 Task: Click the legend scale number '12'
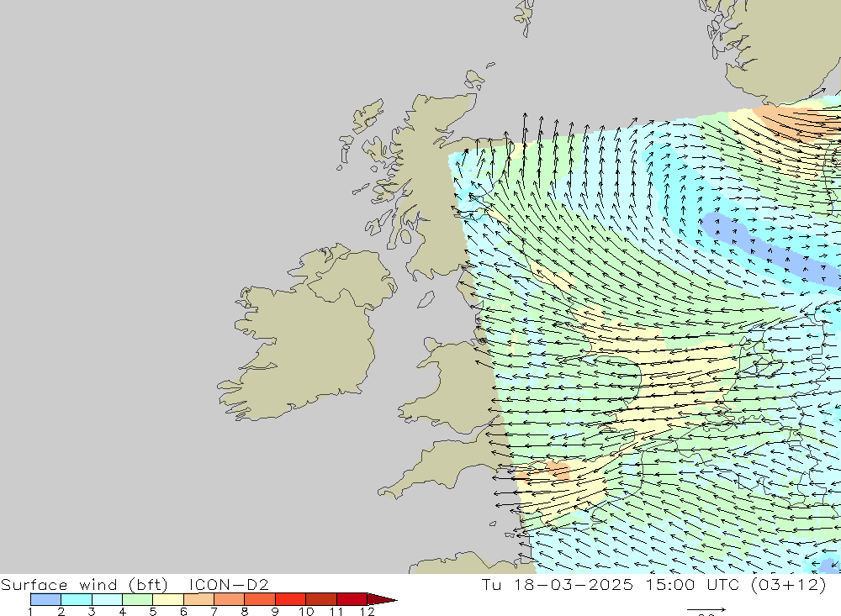click(367, 612)
